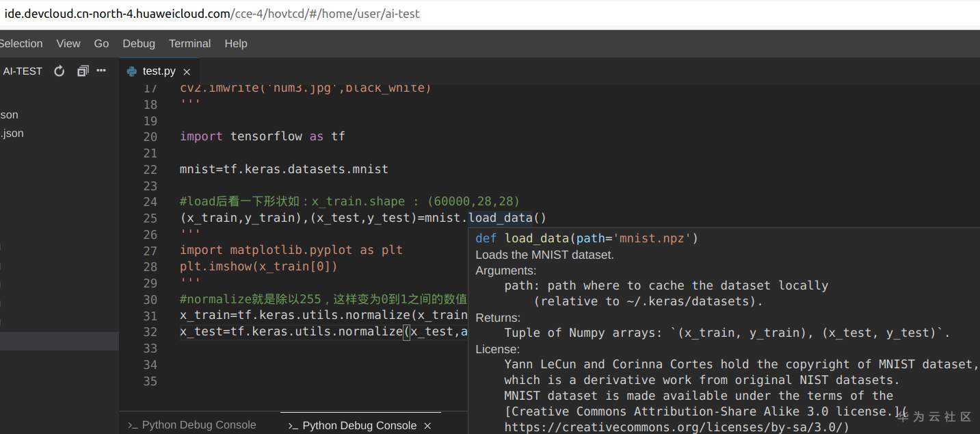Click load_data method call on line 25
This screenshot has height=434, width=980.
coord(500,218)
